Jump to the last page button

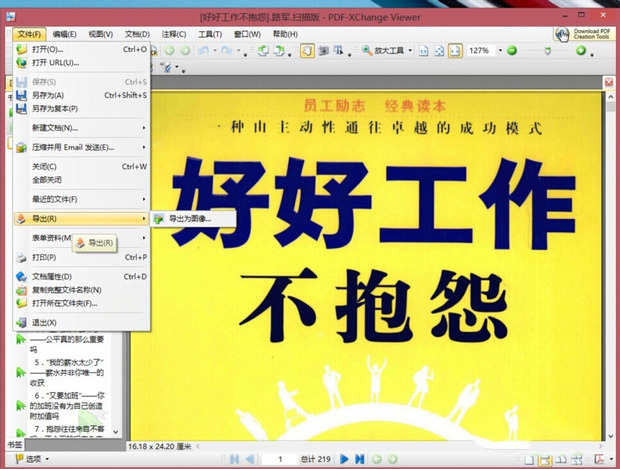pos(359,459)
